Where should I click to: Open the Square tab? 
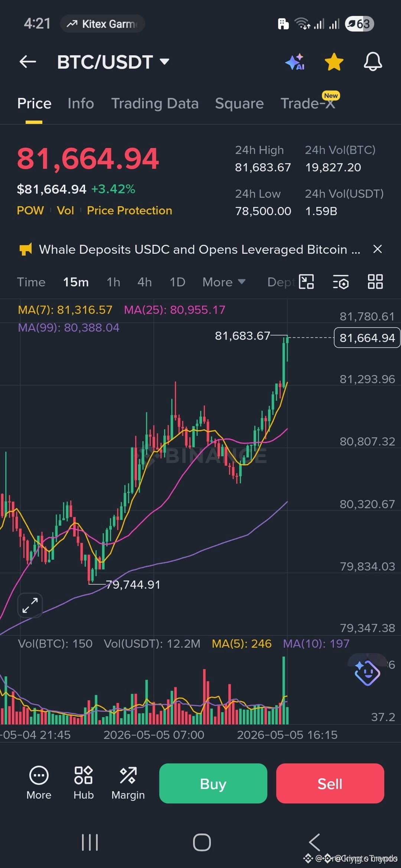[239, 103]
